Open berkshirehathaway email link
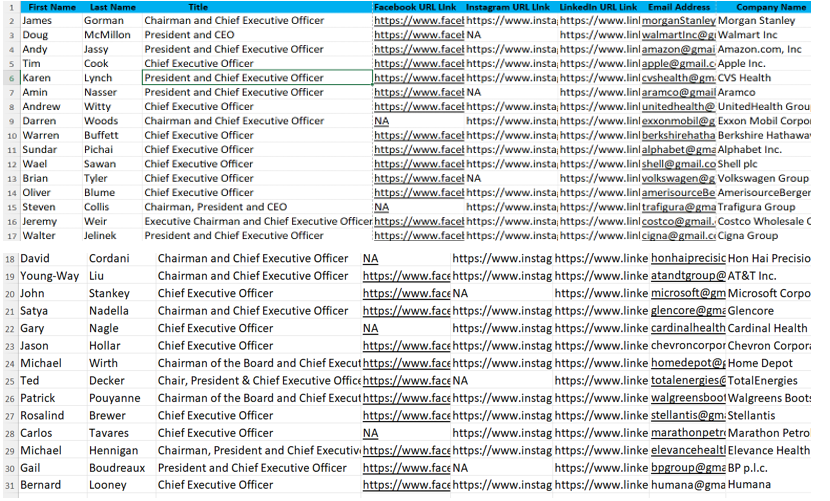Image resolution: width=830 pixels, height=501 pixels. 679,136
